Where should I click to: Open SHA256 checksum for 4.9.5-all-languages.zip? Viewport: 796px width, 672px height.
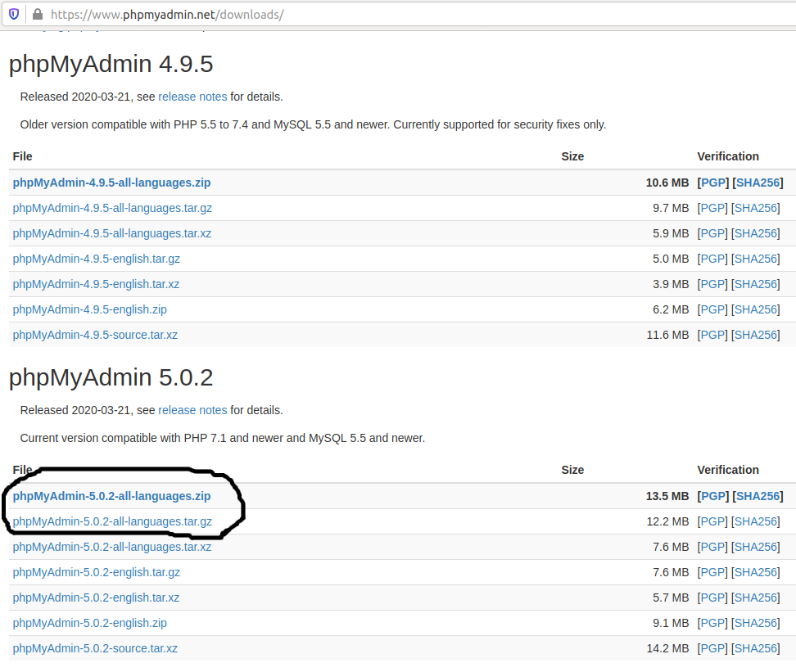coord(758,183)
